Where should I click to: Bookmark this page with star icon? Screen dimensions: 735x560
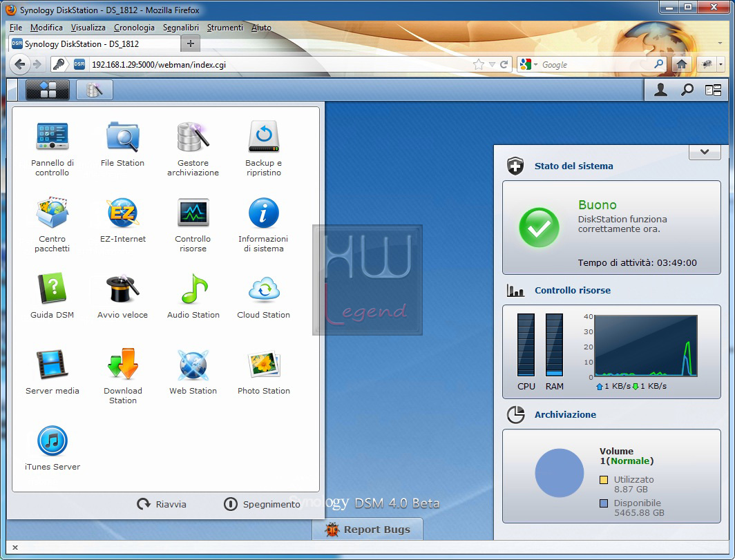point(478,64)
